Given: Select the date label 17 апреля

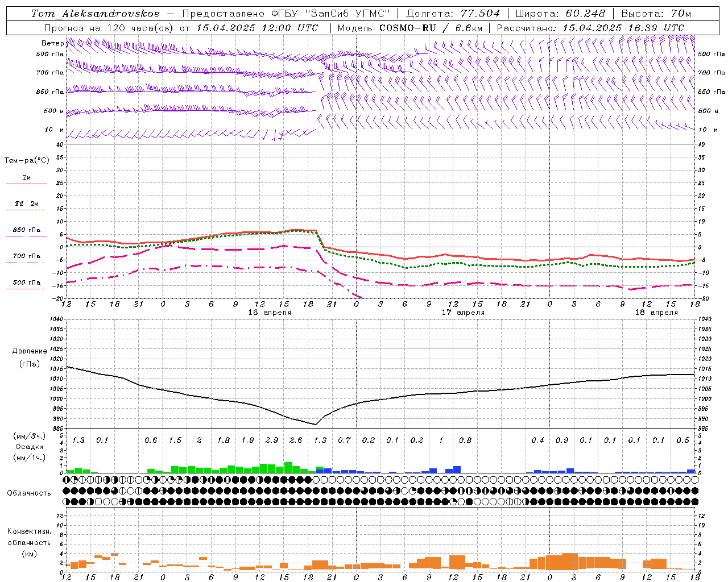Looking at the screenshot, I should (463, 313).
